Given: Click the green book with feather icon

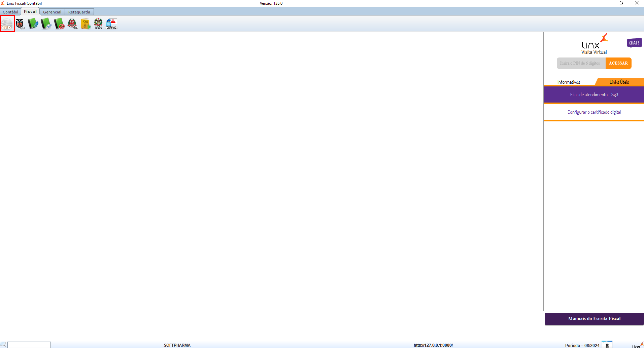Looking at the screenshot, I should (x=33, y=24).
